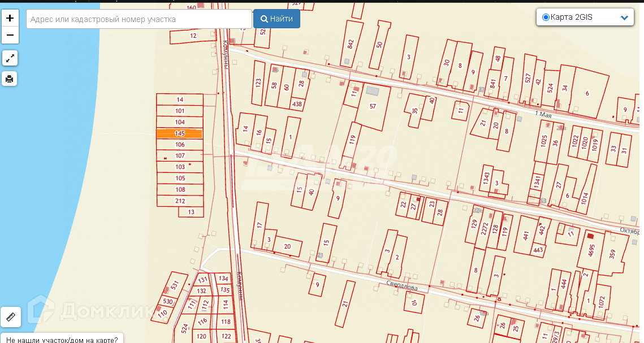Choose parcel 212 in the left column
This screenshot has height=343, width=644.
pos(180,201)
